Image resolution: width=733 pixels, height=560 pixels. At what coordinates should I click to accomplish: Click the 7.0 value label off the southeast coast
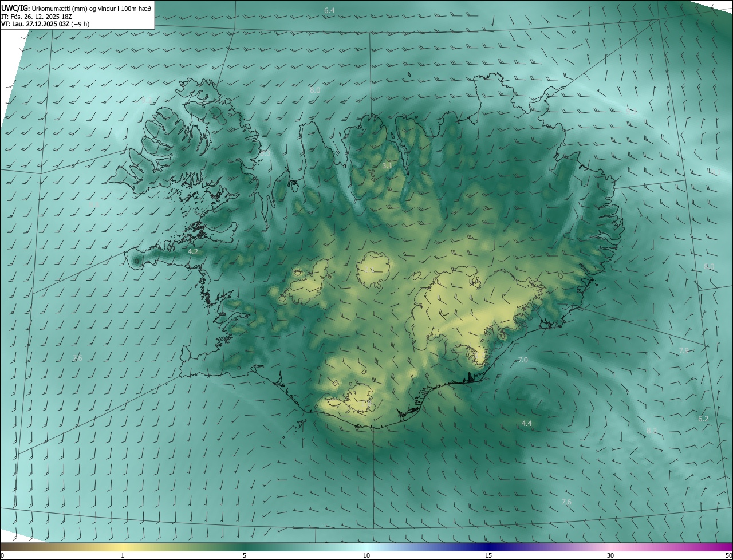523,360
